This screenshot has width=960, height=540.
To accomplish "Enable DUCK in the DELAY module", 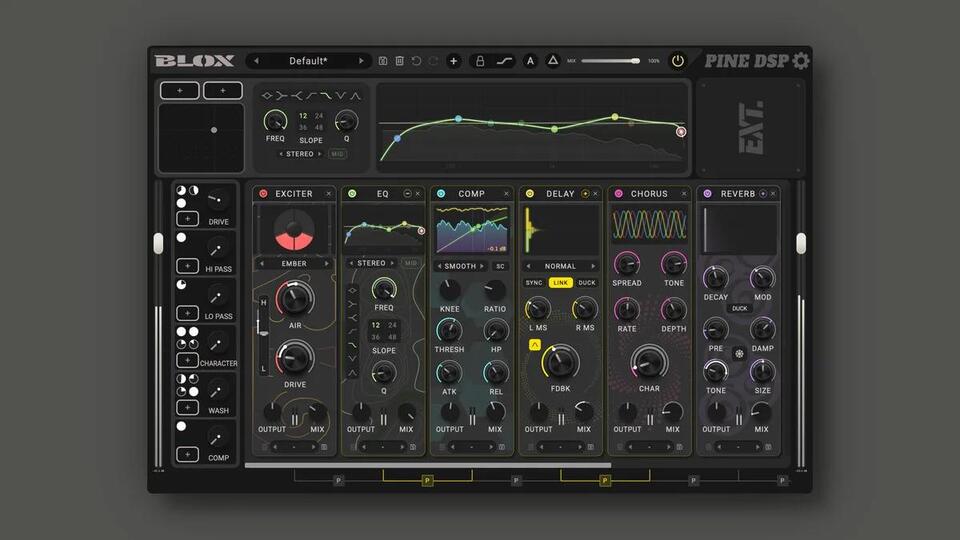I will click(x=587, y=283).
